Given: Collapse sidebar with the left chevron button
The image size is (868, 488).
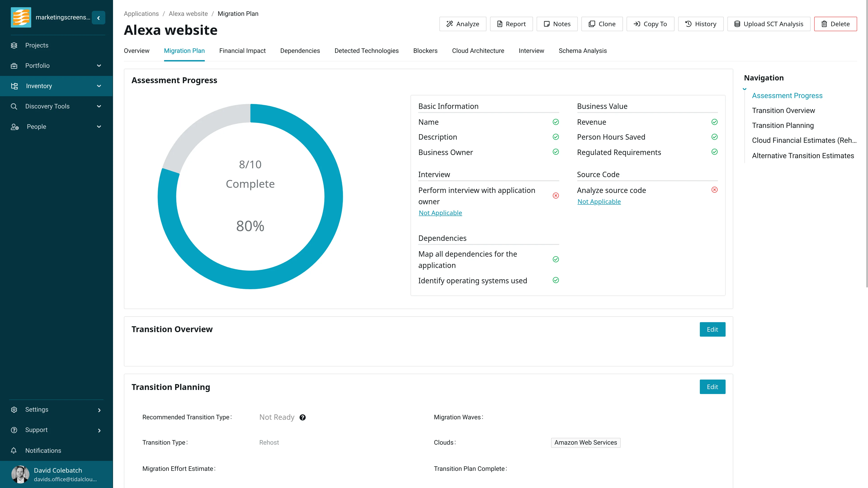Looking at the screenshot, I should (x=98, y=18).
